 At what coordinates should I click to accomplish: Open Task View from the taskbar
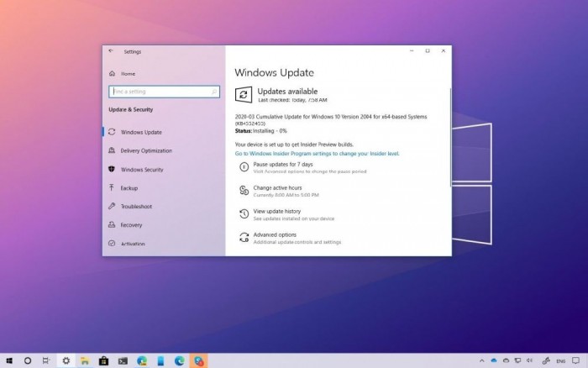[x=47, y=360]
